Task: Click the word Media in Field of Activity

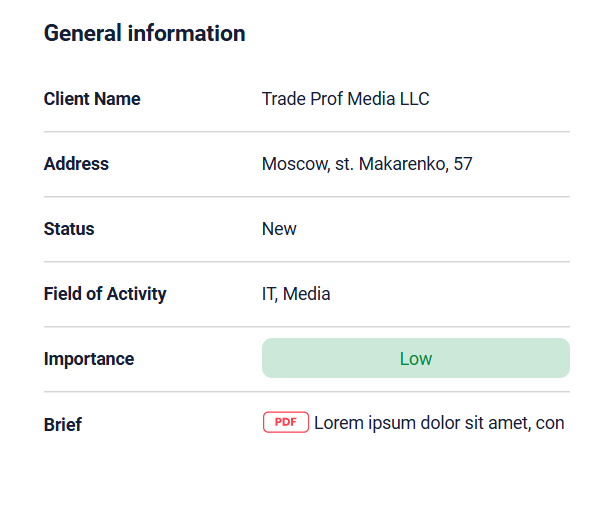Action: coord(307,294)
